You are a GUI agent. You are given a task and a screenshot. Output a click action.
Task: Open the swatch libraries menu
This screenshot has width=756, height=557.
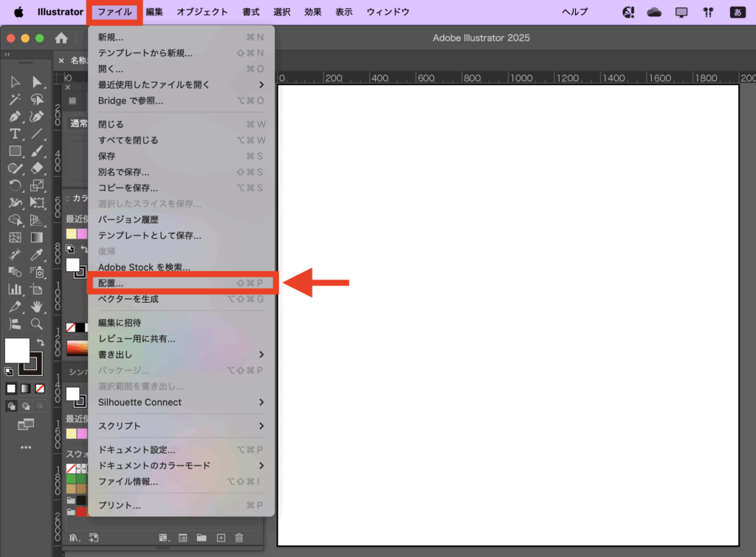[x=74, y=538]
